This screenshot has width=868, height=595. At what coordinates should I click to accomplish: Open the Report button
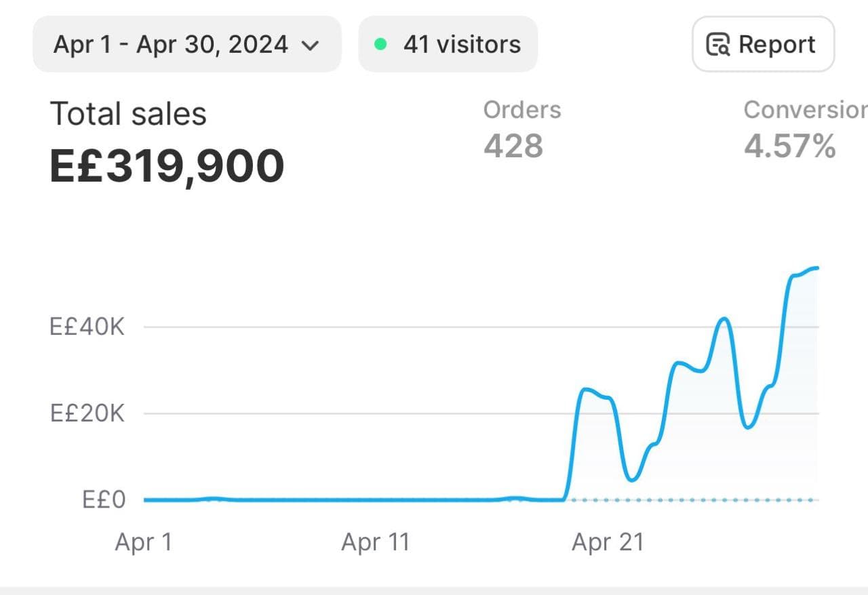tap(762, 45)
